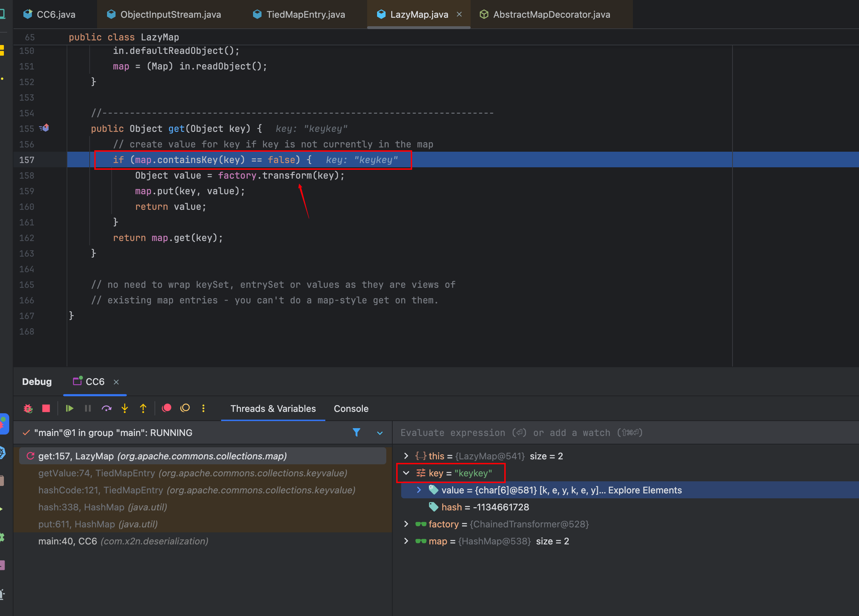
Task: Click the AbstractMapDecorator.java tab file icon
Action: click(484, 15)
